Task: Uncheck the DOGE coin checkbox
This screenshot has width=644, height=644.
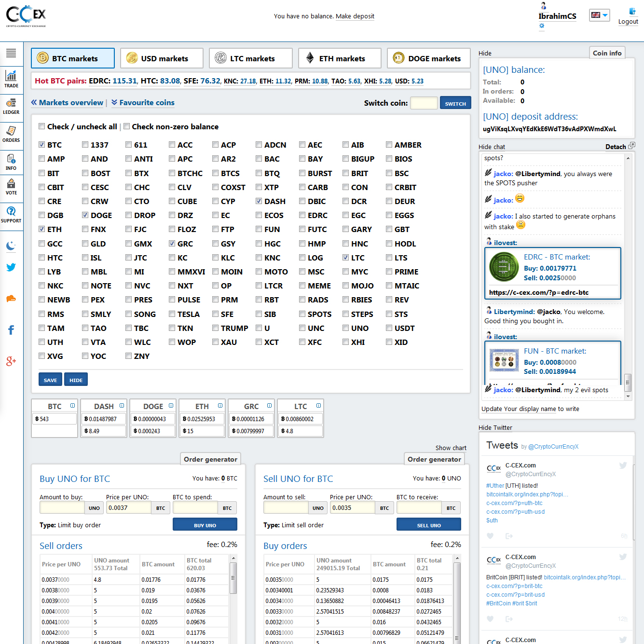Action: tap(85, 215)
